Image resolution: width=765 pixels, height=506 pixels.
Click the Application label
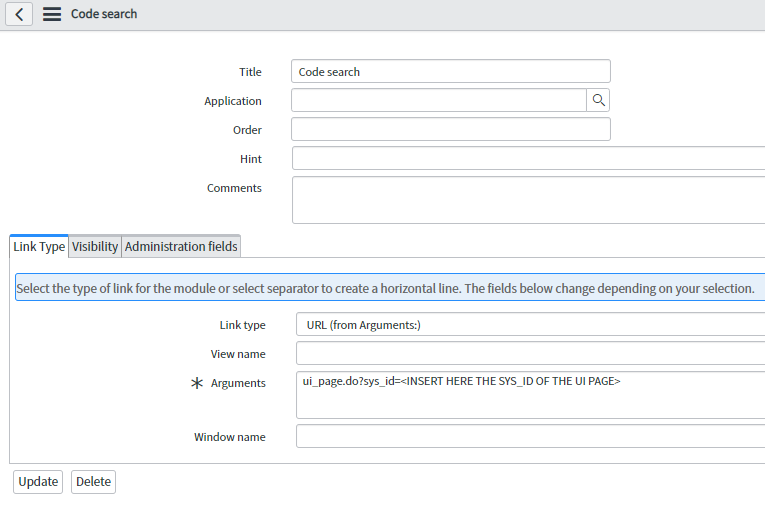point(233,101)
